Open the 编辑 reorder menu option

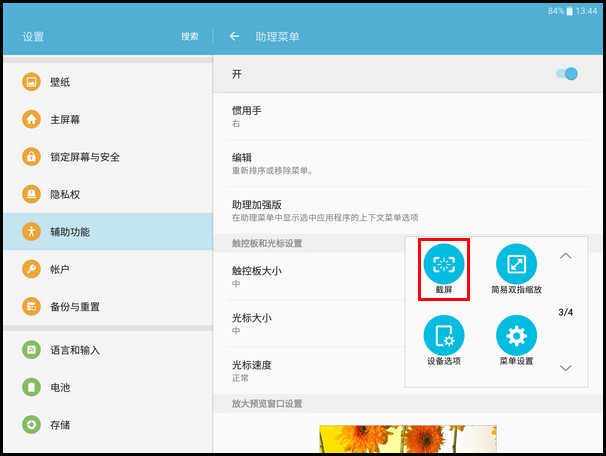pyautogui.click(x=408, y=163)
